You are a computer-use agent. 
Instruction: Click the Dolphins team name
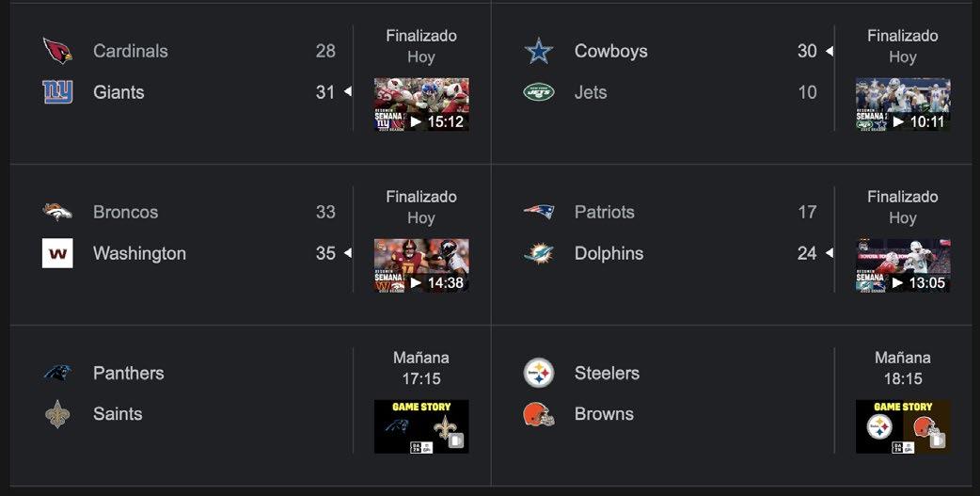point(609,253)
